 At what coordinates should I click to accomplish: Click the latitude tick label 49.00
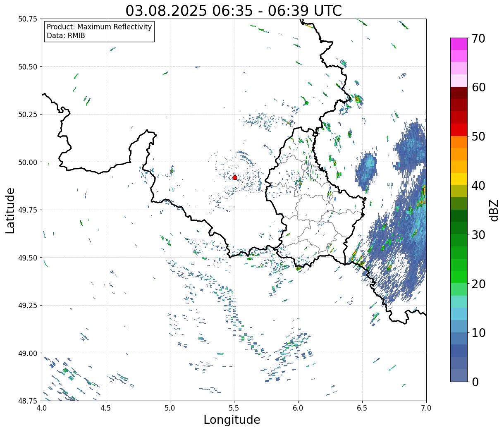(x=28, y=353)
